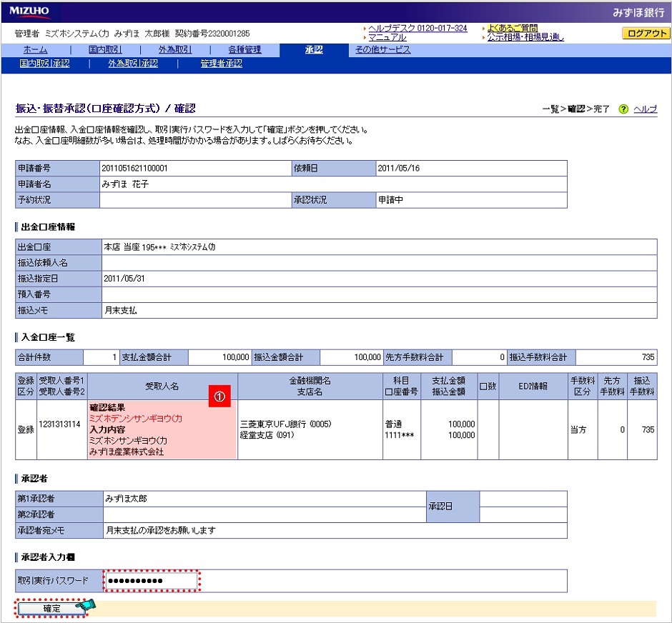The image size is (672, 623).
Task: Open the 国内取引 menu
Action: click(x=105, y=50)
